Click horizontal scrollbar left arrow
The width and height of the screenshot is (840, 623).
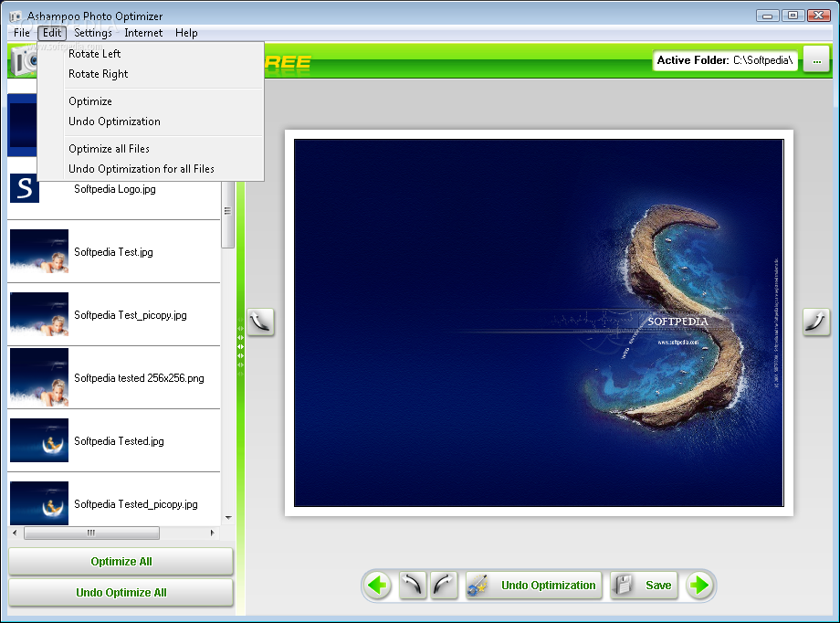[x=15, y=533]
